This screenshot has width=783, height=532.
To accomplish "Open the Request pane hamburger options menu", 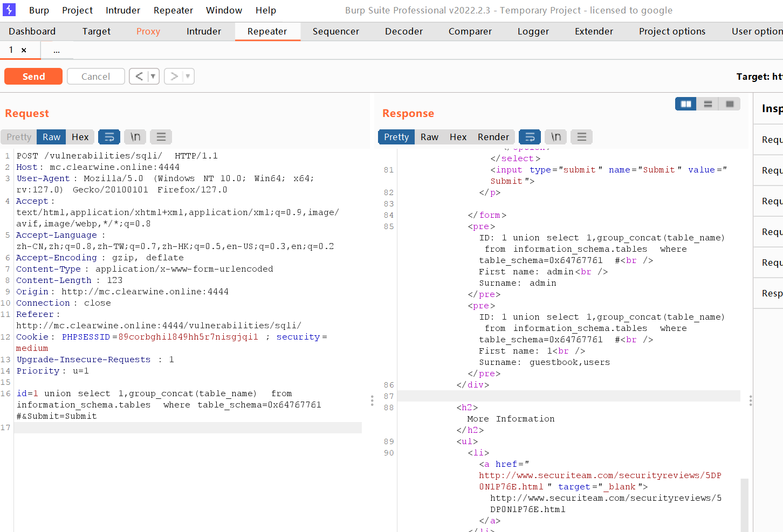I will click(161, 137).
